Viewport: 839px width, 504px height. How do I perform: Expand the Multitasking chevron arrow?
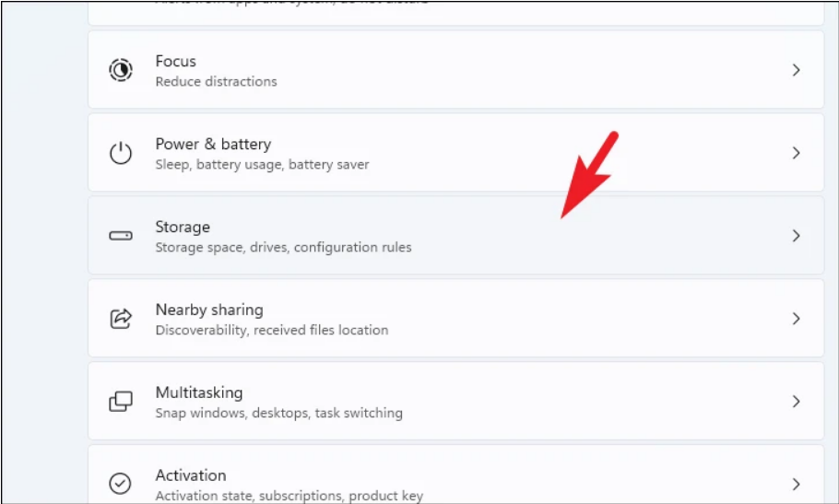click(797, 402)
